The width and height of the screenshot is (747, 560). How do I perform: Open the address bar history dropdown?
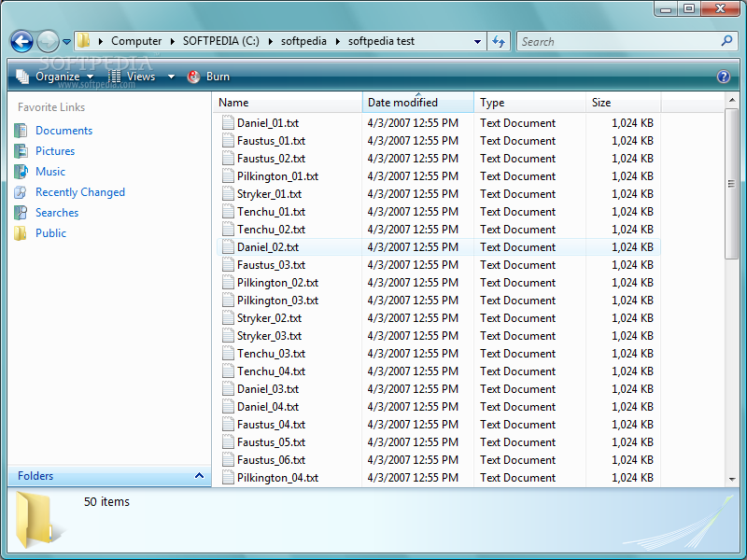477,42
